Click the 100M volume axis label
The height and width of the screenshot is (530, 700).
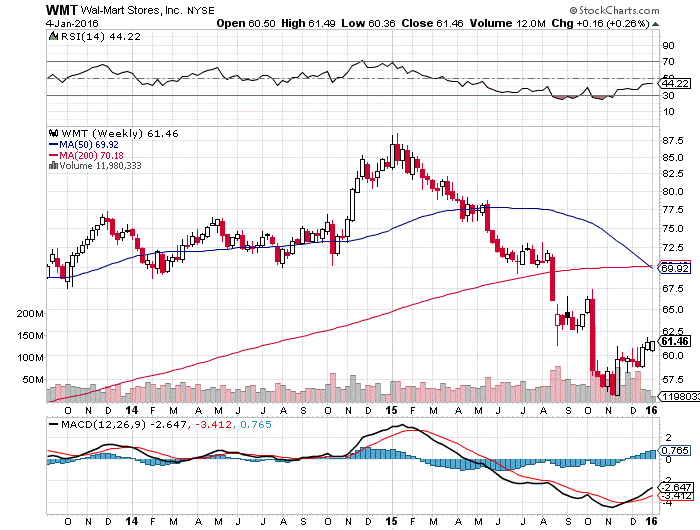pos(30,358)
